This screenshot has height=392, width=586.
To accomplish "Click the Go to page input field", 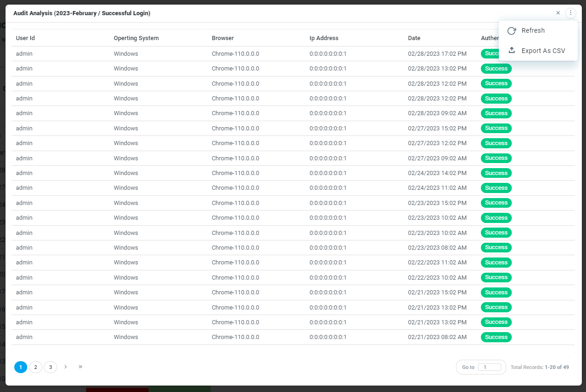I will 489,367.
